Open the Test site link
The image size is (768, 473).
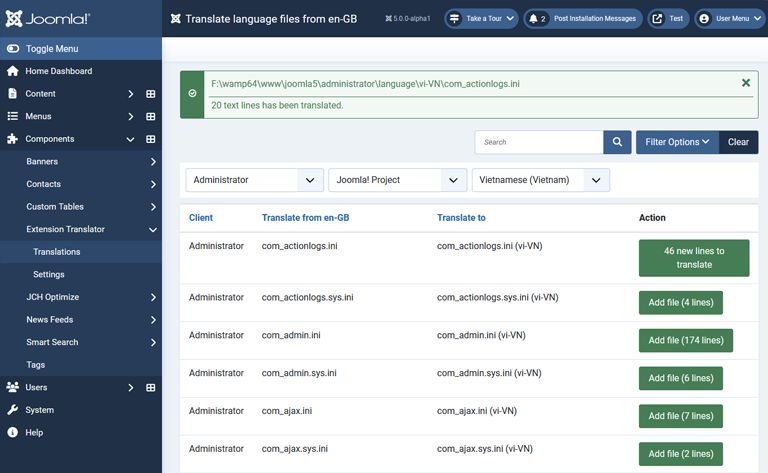coord(668,19)
